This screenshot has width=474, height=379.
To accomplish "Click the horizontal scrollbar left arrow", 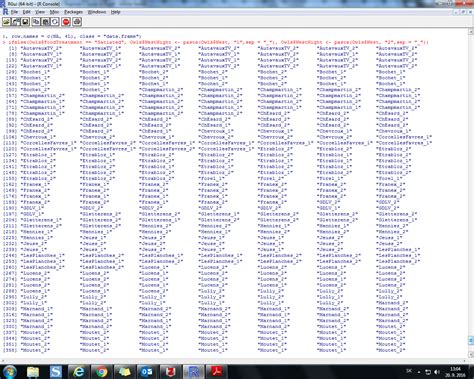I will click(3, 361).
